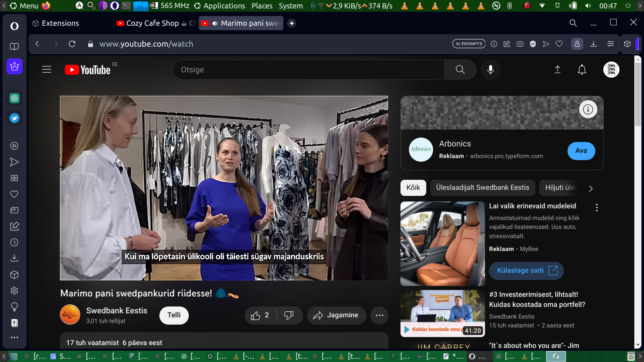
Task: Open options menu for MyBee ad
Action: (597, 208)
